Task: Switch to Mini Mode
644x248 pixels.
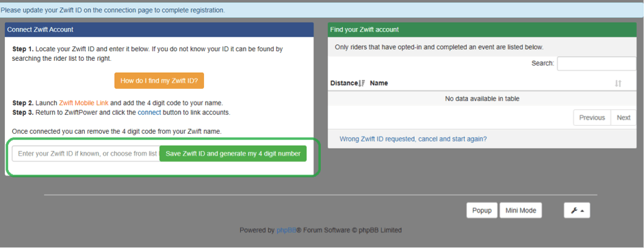Action: [521, 210]
